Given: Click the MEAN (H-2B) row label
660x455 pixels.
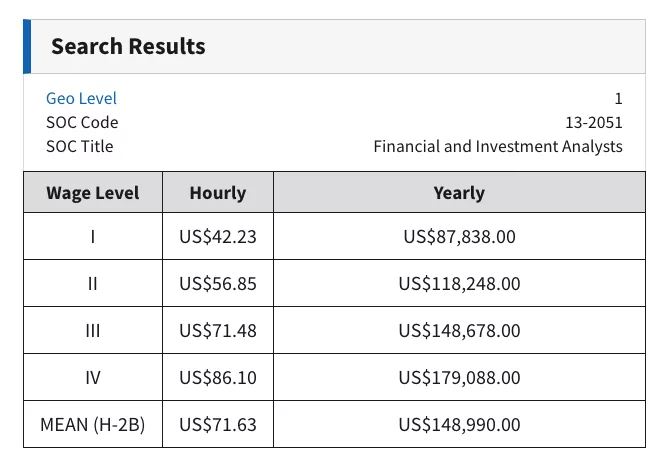Looking at the screenshot, I should pos(93,424).
